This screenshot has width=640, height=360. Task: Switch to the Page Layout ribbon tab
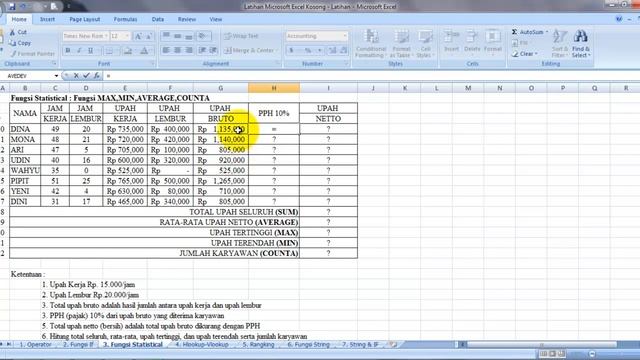tap(84, 19)
